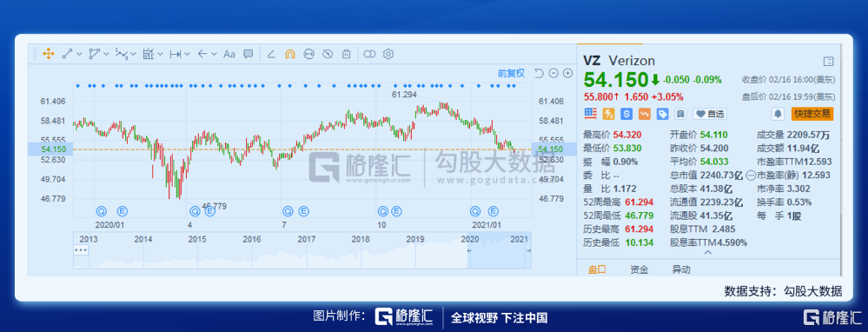Screen dimensions: 868x332
Task: Click the 52周最高 61.294 value
Action: pyautogui.click(x=640, y=202)
